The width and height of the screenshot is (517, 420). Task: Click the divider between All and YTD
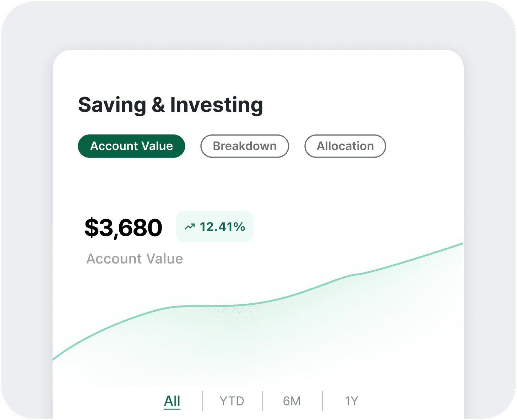[202, 401]
